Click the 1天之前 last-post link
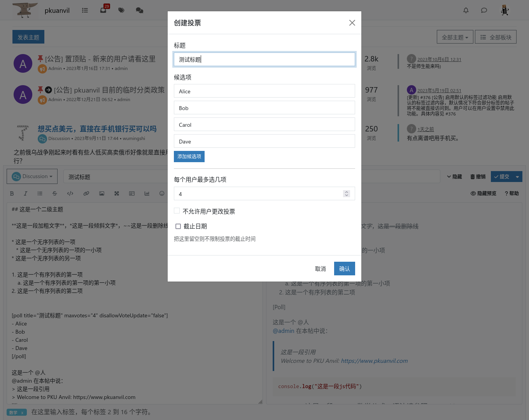This screenshot has height=420, width=529. tap(426, 129)
